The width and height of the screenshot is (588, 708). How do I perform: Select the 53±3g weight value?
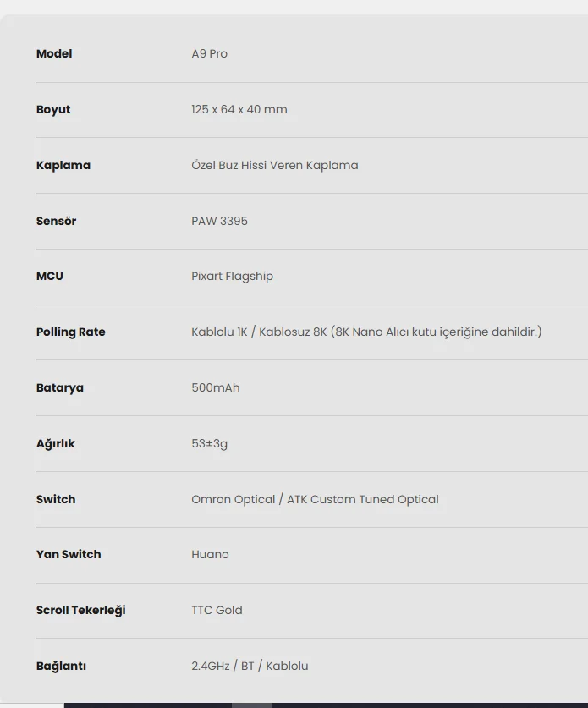(x=210, y=444)
